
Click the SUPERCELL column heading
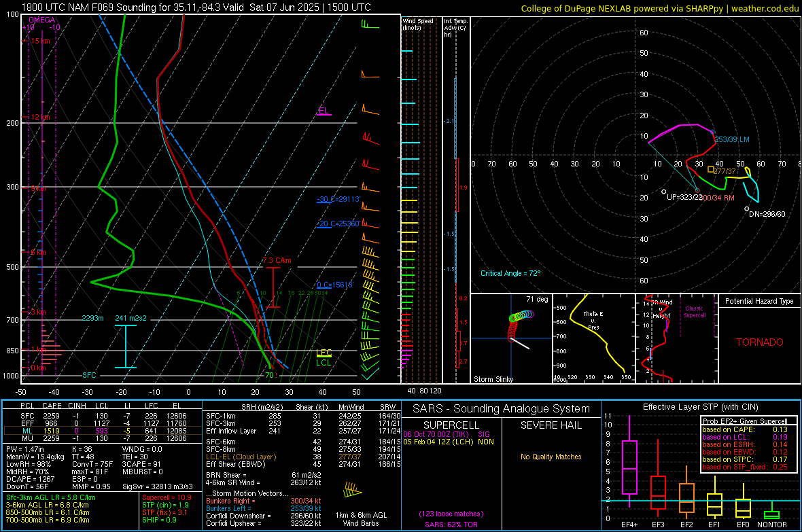[451, 425]
